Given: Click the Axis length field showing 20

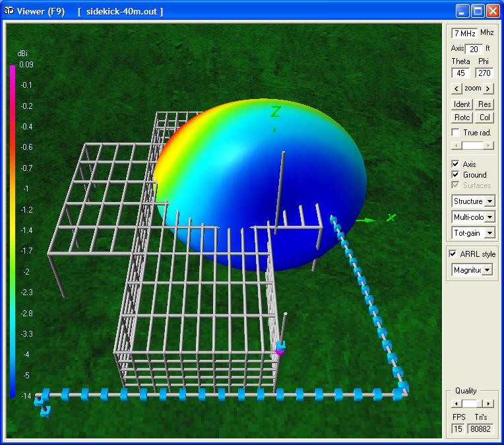Looking at the screenshot, I should point(474,49).
